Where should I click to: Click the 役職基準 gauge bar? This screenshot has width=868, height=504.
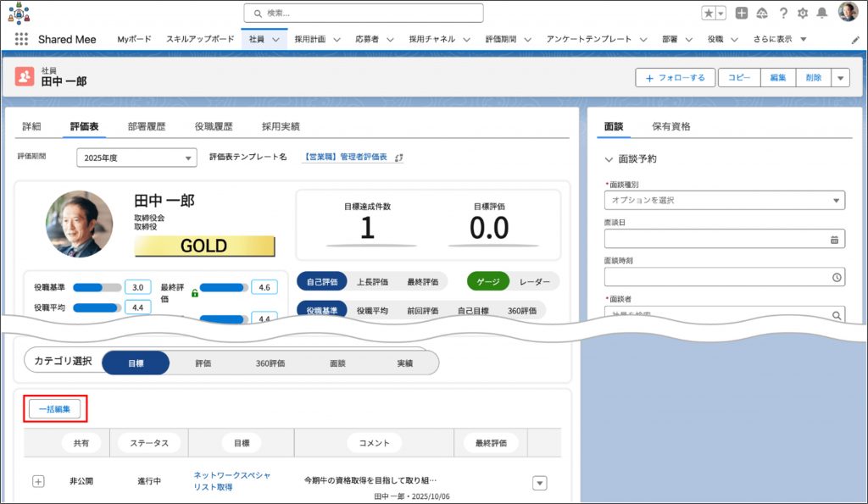pos(99,287)
